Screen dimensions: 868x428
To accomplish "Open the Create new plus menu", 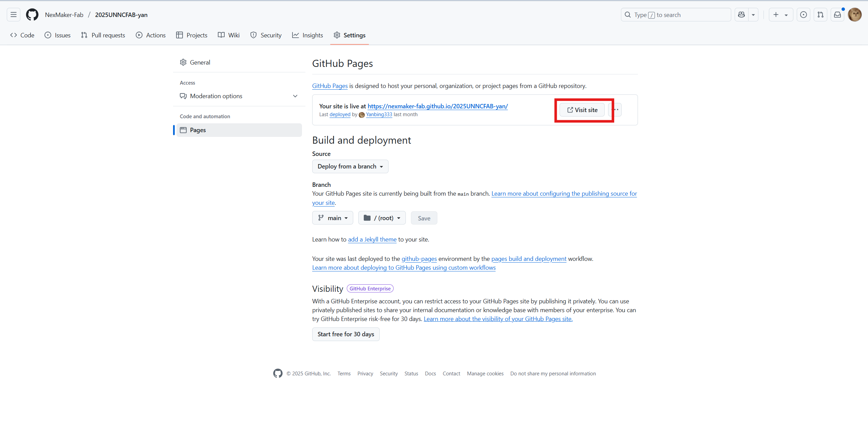I will tap(780, 15).
